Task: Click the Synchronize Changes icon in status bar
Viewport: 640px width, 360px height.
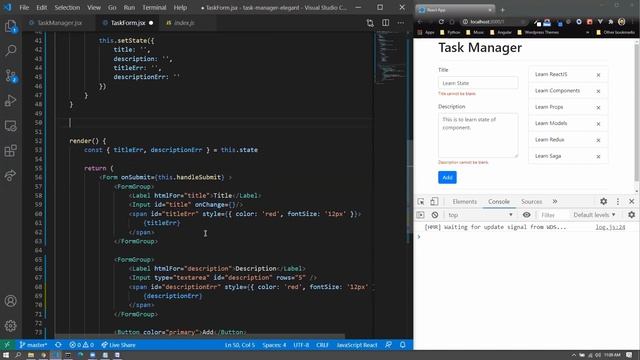Action: pyautogui.click(x=58, y=345)
